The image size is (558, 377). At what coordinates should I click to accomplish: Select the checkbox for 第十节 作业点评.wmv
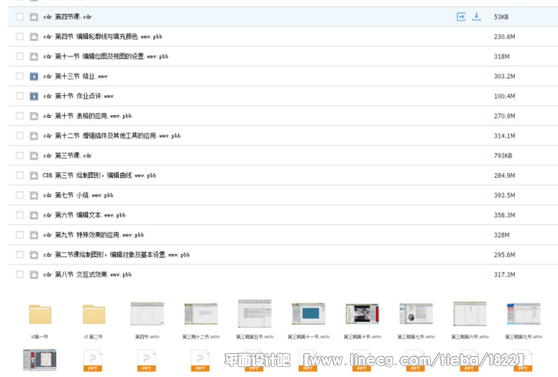click(x=20, y=96)
